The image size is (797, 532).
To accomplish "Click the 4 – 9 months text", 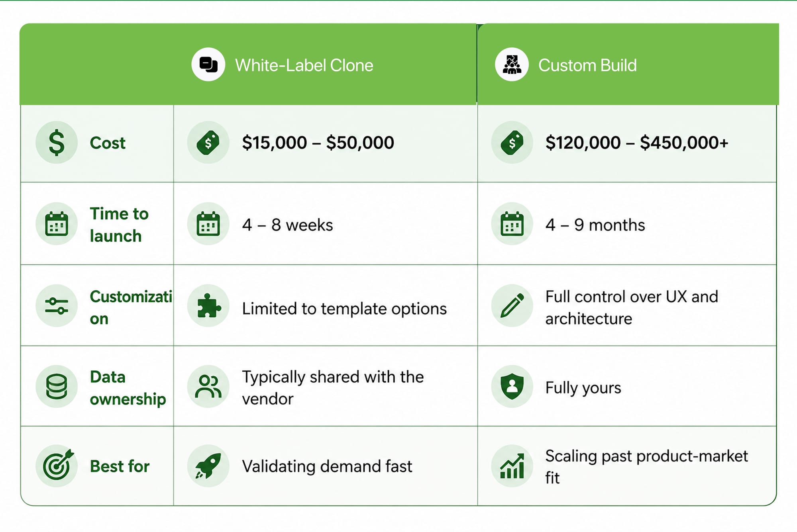I will point(595,225).
